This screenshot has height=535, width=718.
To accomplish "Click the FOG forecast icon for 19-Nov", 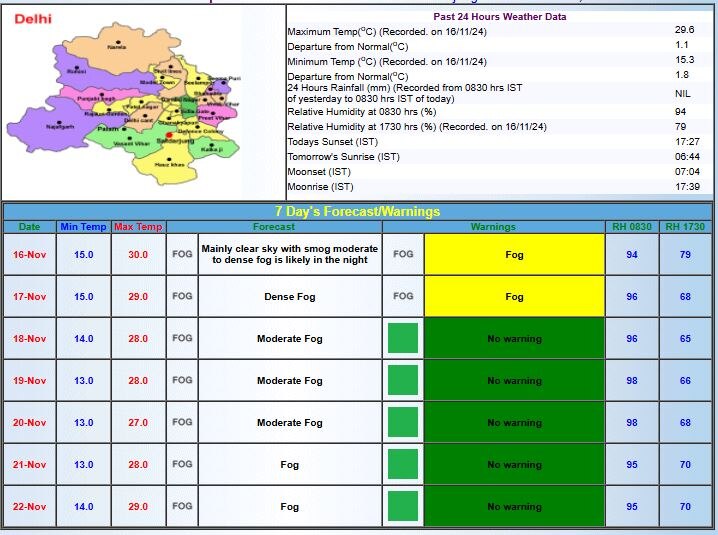I will [x=182, y=380].
